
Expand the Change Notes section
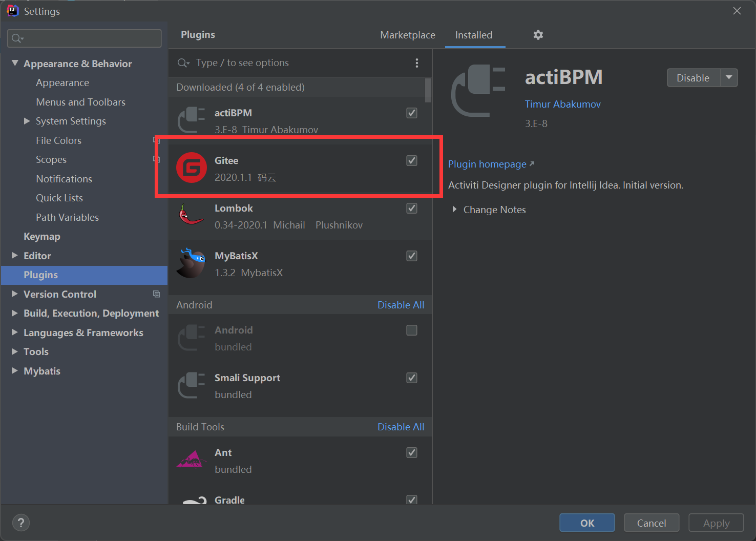coord(454,209)
